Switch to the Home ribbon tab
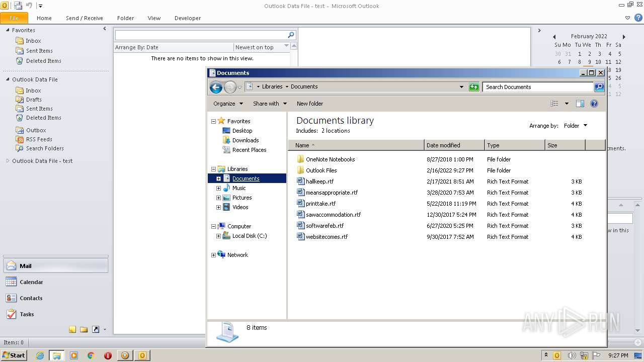The height and width of the screenshot is (362, 644). pos(44,18)
